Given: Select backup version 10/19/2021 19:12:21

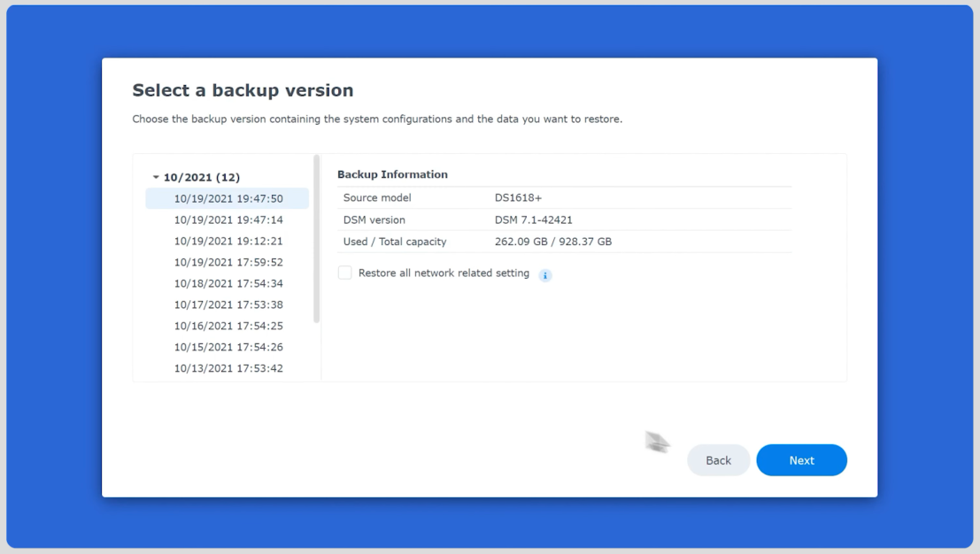Looking at the screenshot, I should 228,241.
